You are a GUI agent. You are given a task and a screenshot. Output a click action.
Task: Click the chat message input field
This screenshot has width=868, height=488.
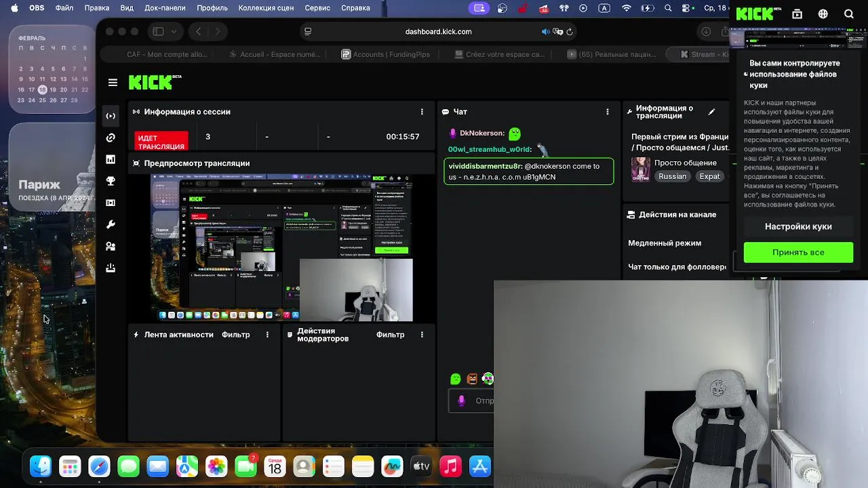(471, 401)
